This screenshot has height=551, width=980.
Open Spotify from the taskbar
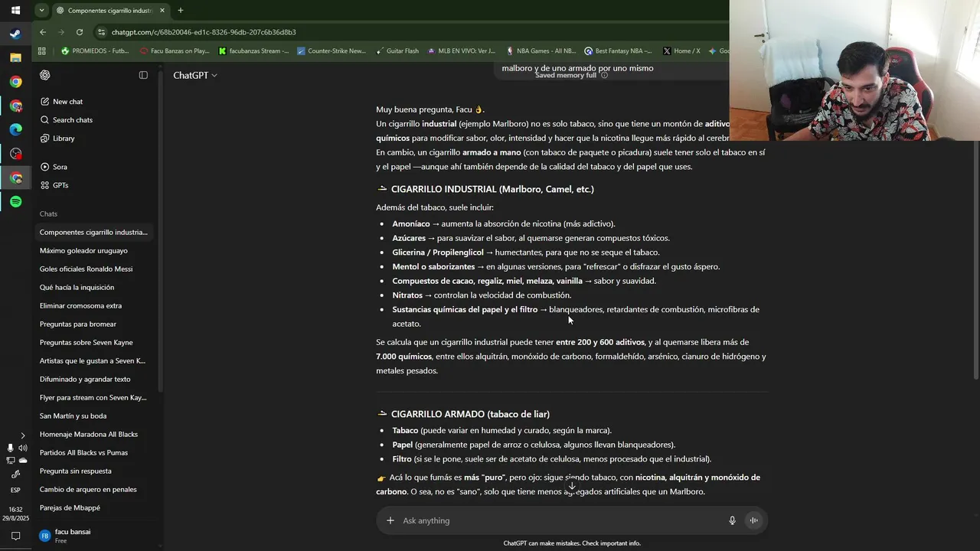tap(15, 202)
